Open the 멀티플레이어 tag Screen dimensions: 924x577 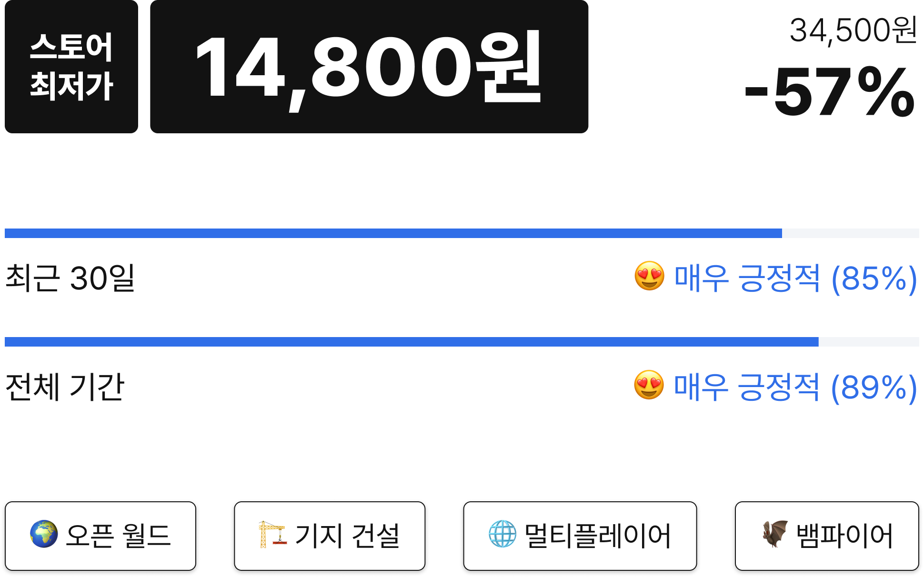(x=580, y=536)
